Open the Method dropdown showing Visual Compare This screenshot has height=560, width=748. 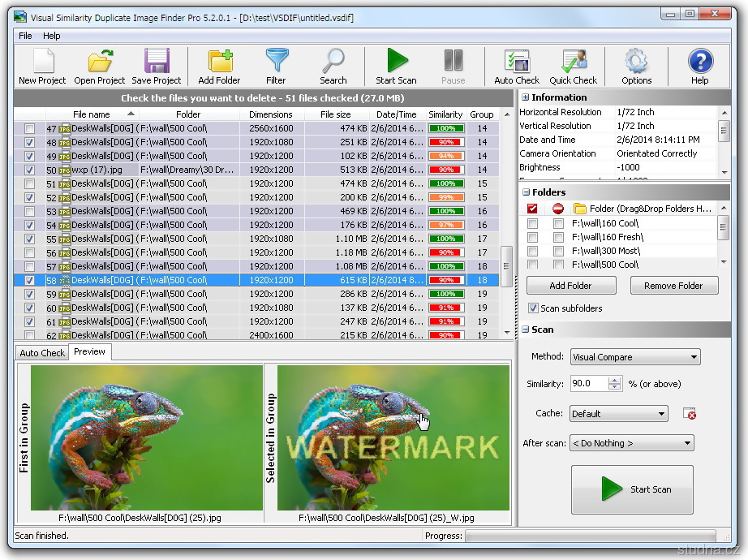(635, 357)
